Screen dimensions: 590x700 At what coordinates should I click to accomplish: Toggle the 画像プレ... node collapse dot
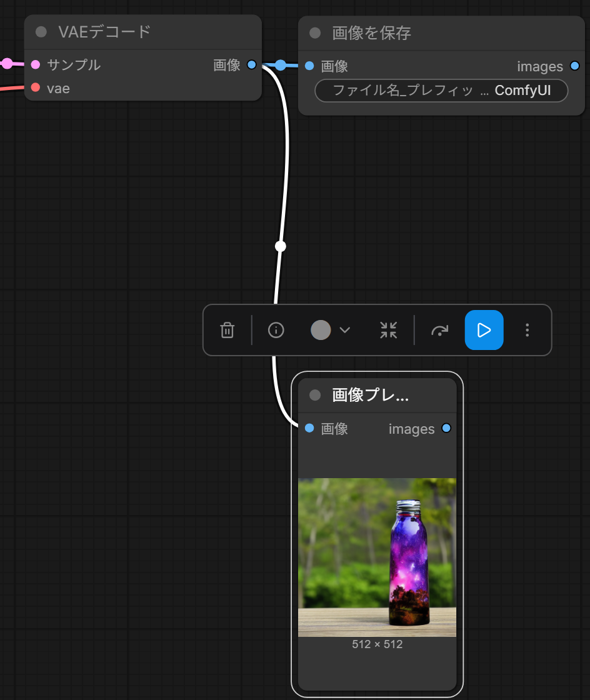click(x=315, y=395)
